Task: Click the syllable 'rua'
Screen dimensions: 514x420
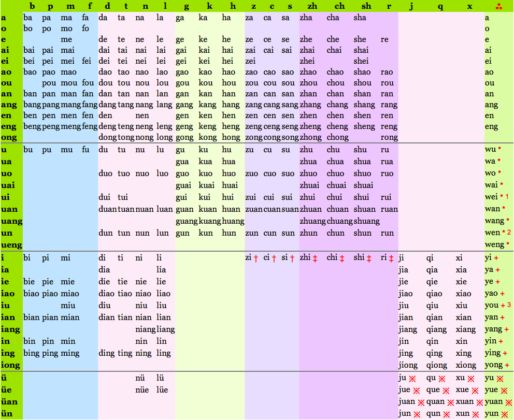Action: click(x=387, y=162)
